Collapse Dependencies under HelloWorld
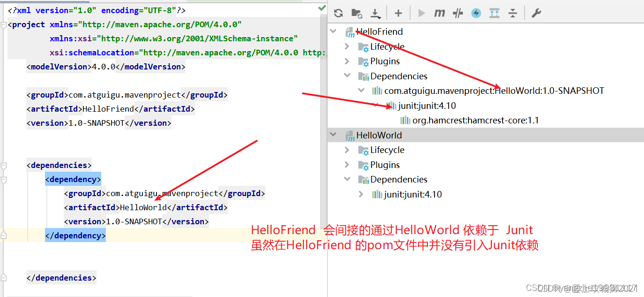This screenshot has width=644, height=297. coord(347,179)
